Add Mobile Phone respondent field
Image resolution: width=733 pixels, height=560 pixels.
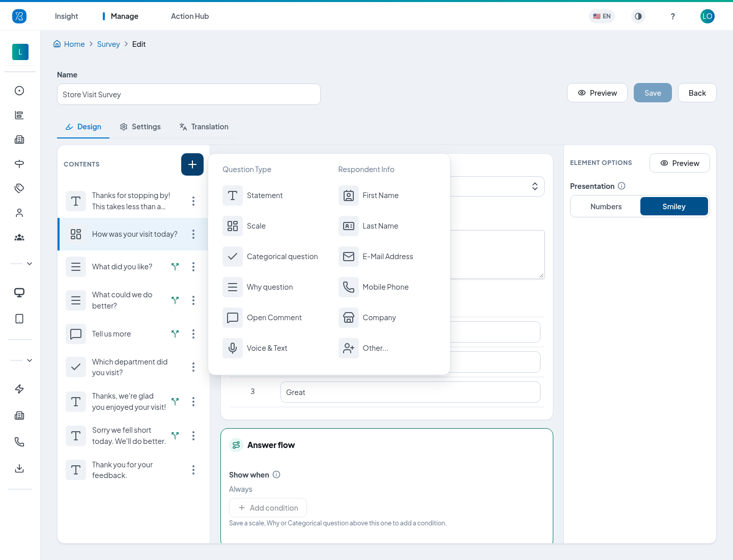(374, 287)
